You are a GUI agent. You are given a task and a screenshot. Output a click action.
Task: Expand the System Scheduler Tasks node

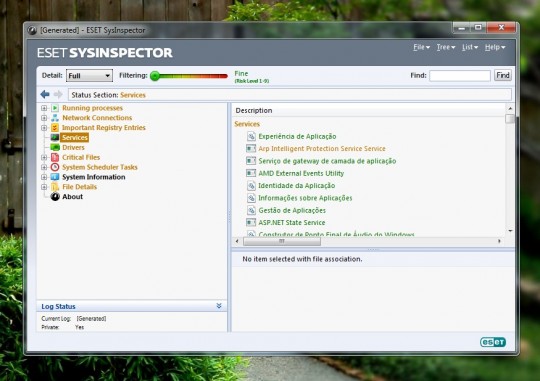coord(44,167)
